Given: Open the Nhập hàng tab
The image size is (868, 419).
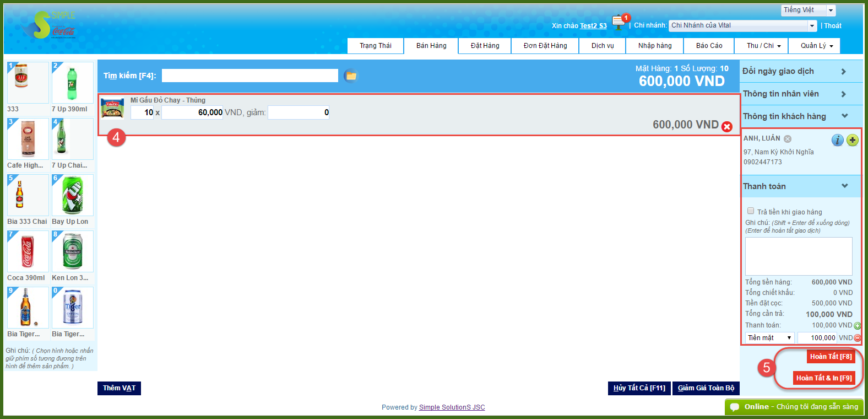Looking at the screenshot, I should tap(654, 46).
